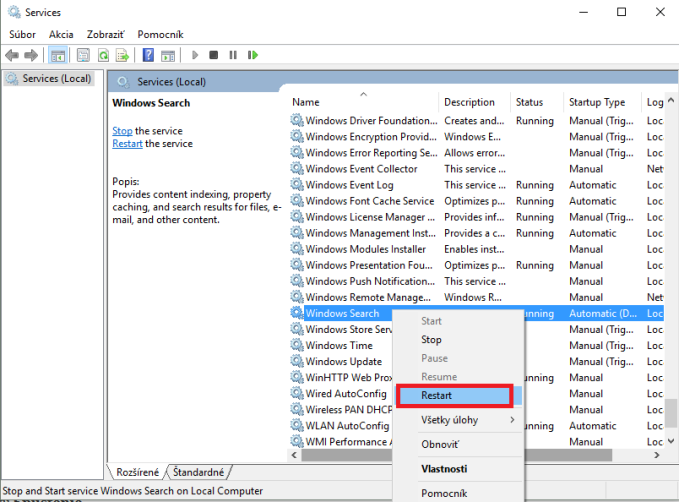The height and width of the screenshot is (502, 679).
Task: Sort by the Startup Type column header
Action: 602,102
